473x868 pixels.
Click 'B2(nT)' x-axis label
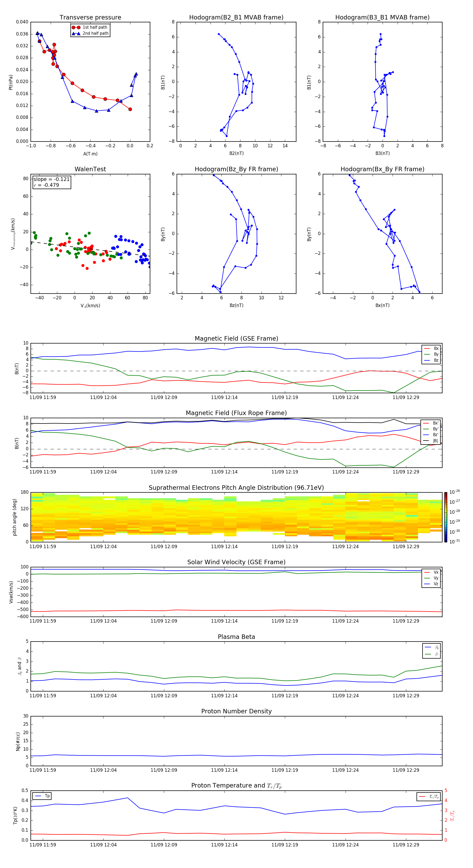[x=236, y=153]
